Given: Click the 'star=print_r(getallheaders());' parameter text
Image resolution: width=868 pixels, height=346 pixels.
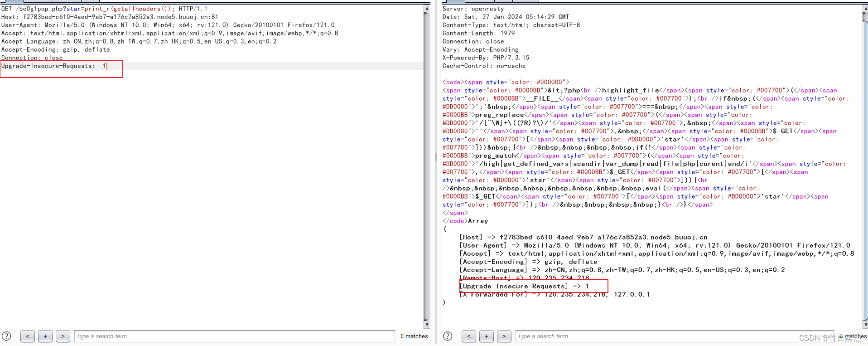Looking at the screenshot, I should [121, 9].
